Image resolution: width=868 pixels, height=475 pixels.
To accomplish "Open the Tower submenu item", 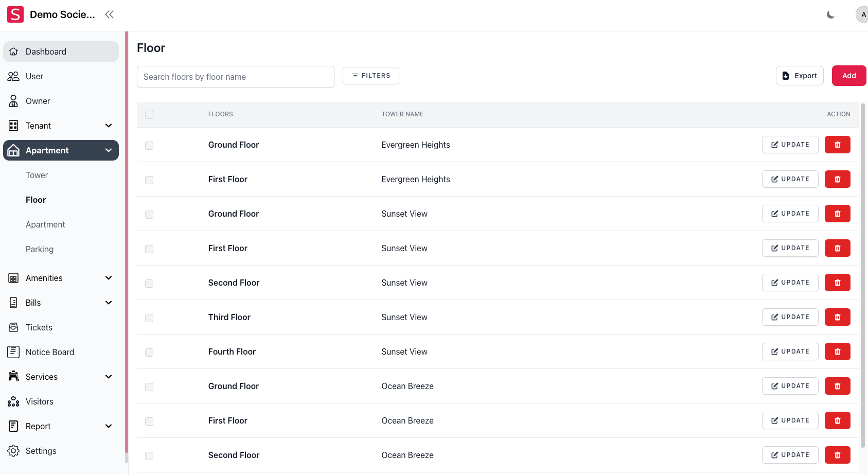I will click(37, 175).
